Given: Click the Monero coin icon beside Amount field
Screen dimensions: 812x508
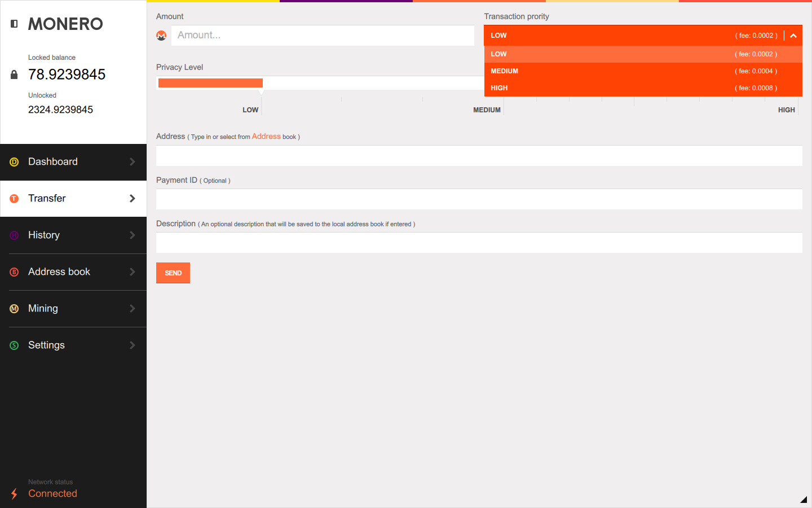Looking at the screenshot, I should point(161,36).
